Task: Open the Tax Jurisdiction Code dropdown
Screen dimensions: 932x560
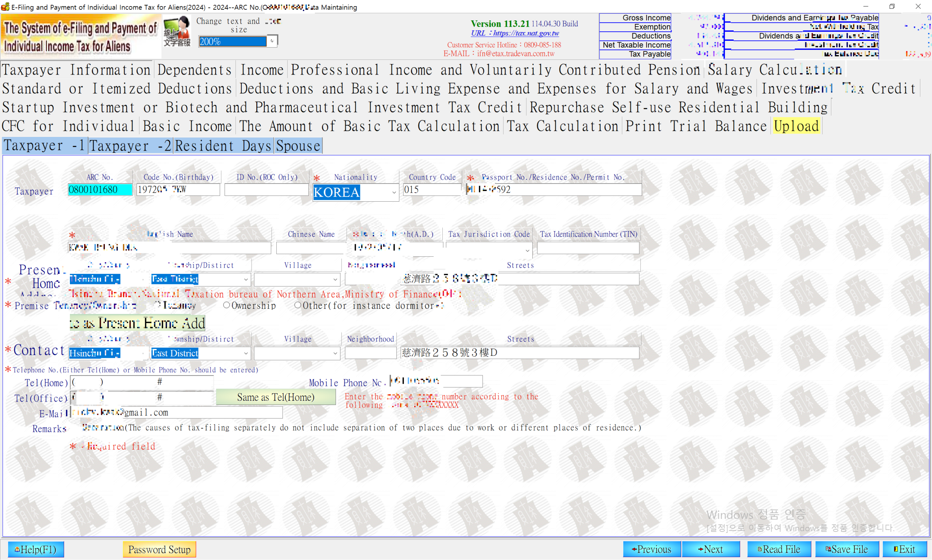Action: [x=527, y=250]
